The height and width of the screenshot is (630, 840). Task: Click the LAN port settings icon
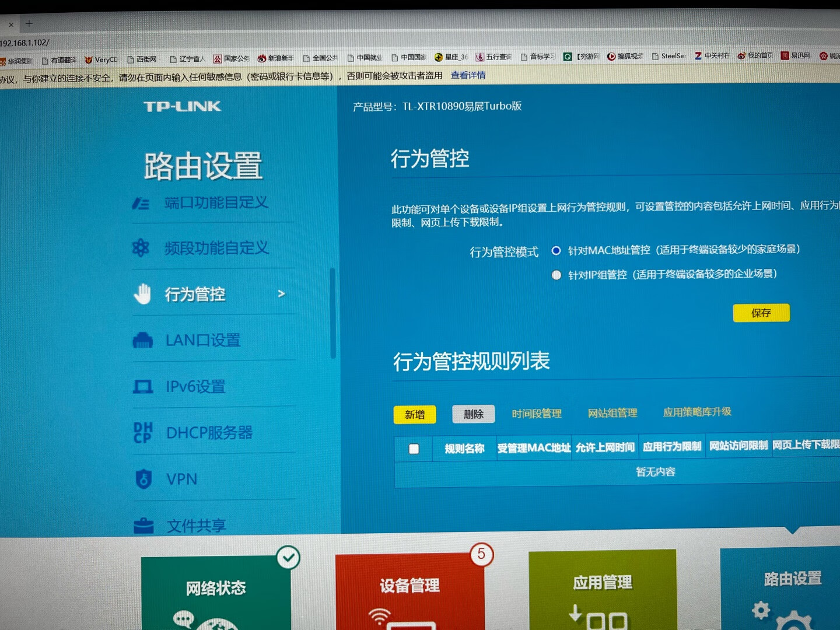tap(143, 340)
